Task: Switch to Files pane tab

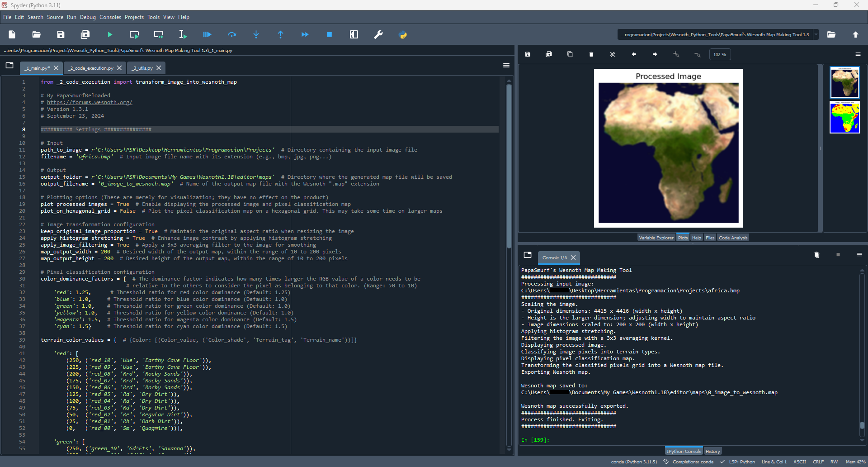Action: coord(710,238)
